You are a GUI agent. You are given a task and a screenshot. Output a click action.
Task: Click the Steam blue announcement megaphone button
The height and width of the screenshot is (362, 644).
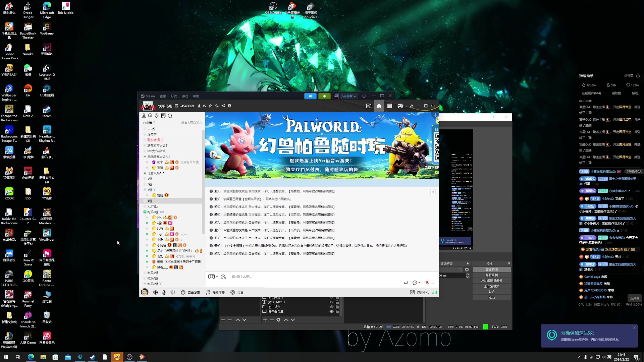point(310,96)
